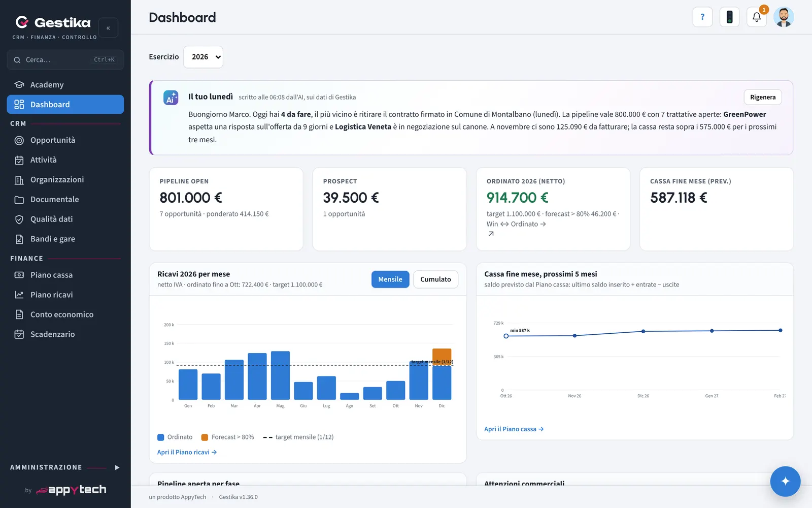The height and width of the screenshot is (508, 812).
Task: Open the floating AI assistant sparkle button
Action: (785, 481)
